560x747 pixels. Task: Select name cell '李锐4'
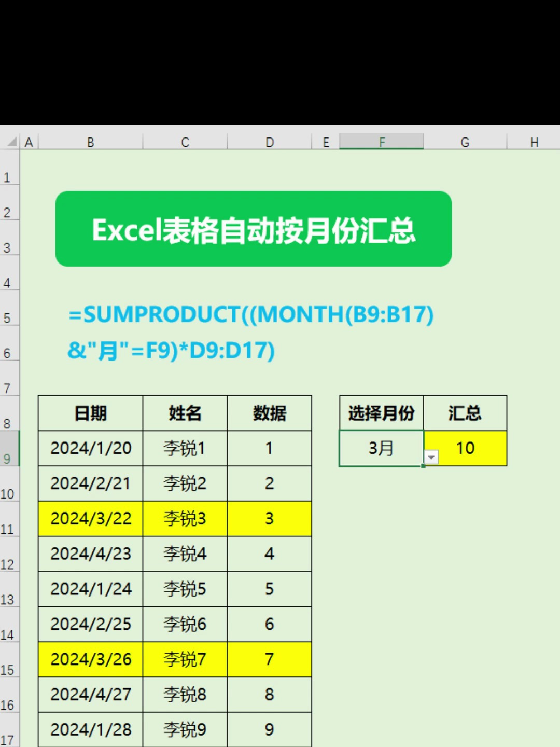[185, 554]
